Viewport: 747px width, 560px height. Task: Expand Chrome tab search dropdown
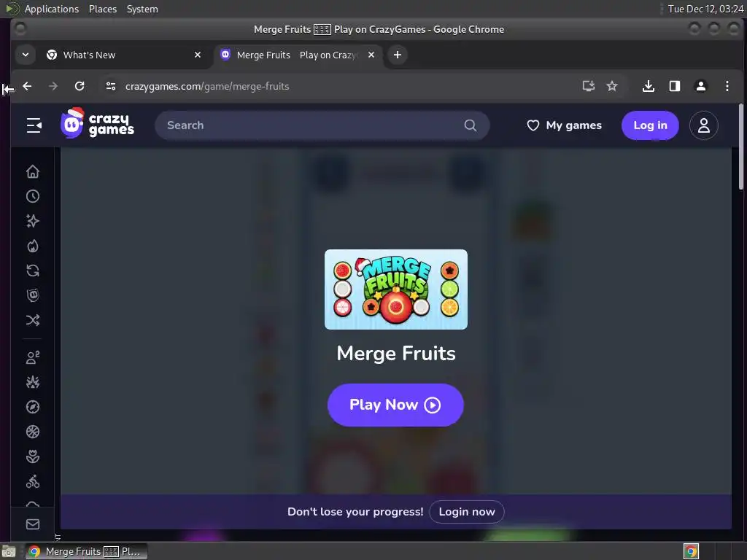26,55
